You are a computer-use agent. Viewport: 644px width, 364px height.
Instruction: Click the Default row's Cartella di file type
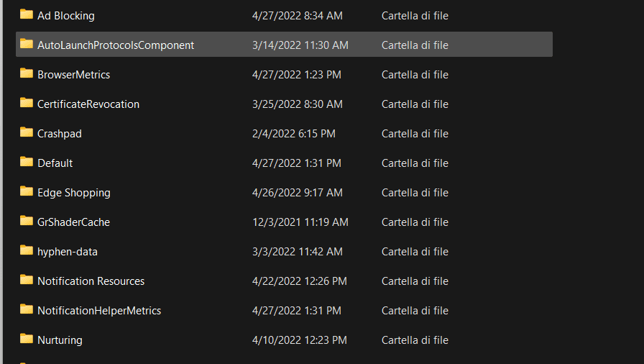click(415, 163)
